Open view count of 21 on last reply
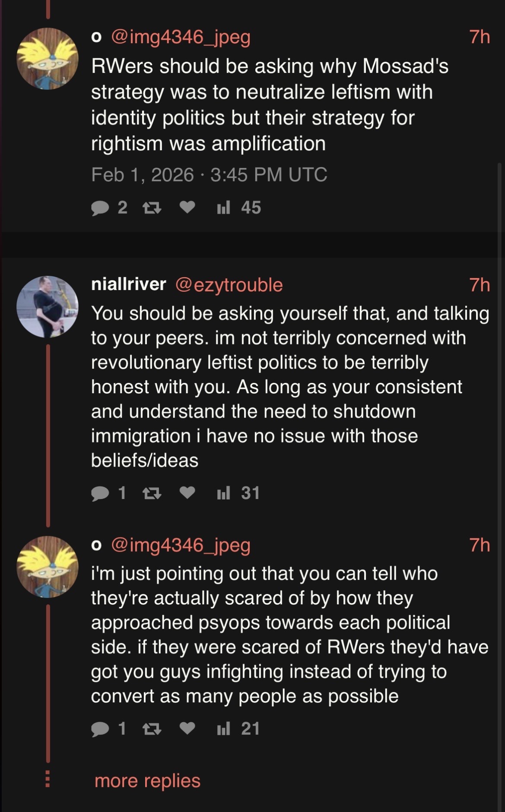The width and height of the screenshot is (505, 812). (238, 729)
